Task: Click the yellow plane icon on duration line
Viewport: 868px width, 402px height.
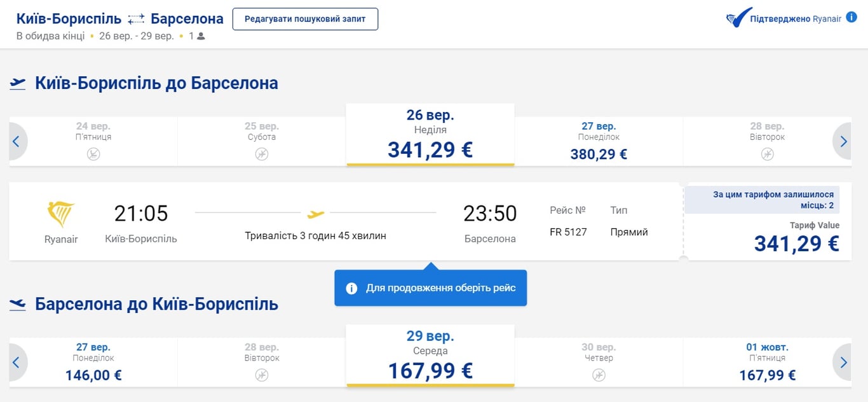Action: [x=315, y=214]
